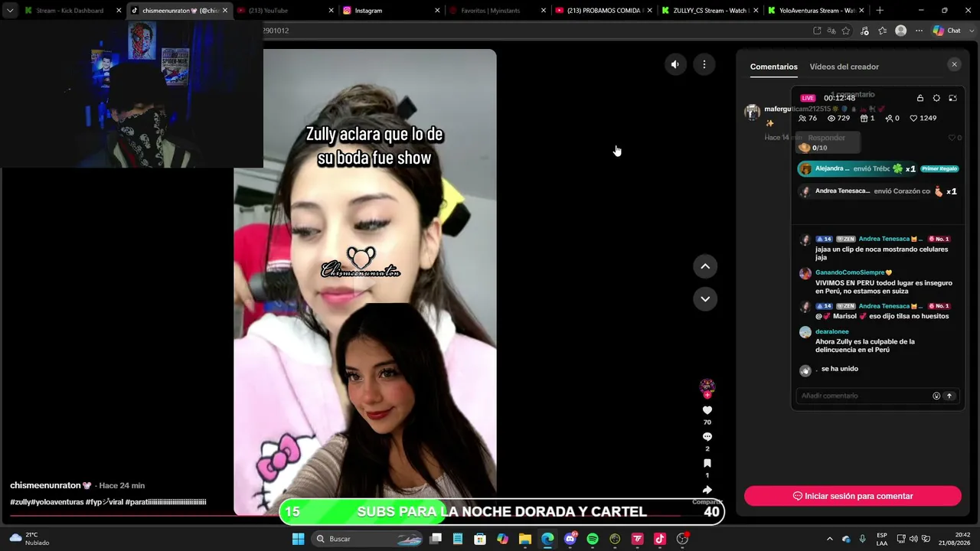Switch to the PROBAMOS COMIDA YouTube tab
This screenshot has width=980, height=551.
click(602, 11)
